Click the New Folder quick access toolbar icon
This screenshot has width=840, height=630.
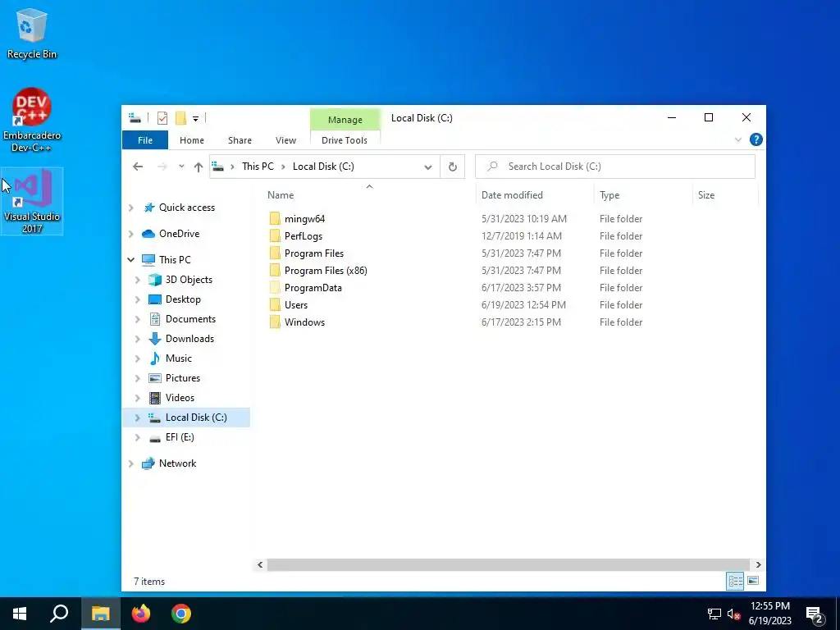180,118
